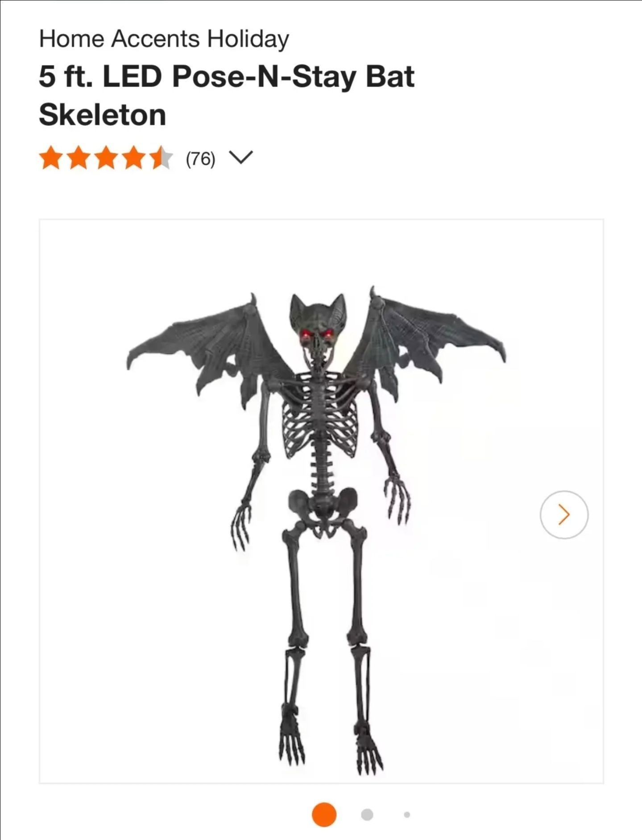Click the next image arrow button

pos(564,515)
